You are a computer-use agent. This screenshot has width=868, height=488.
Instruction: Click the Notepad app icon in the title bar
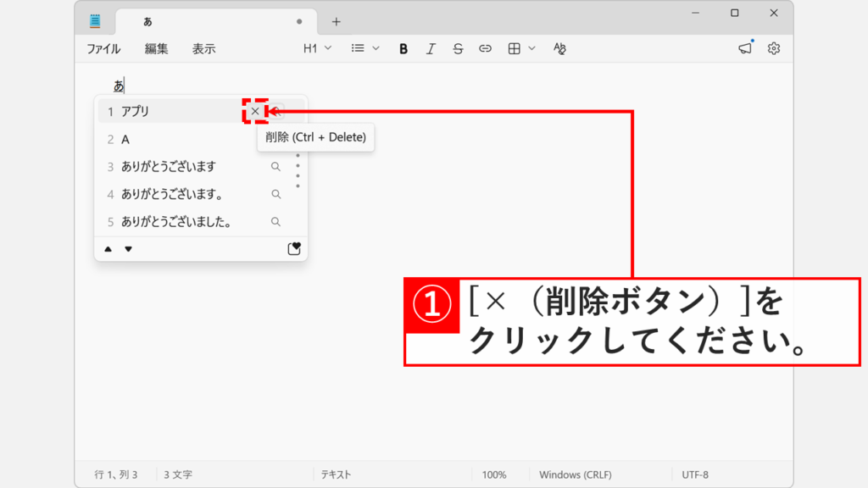[95, 21]
